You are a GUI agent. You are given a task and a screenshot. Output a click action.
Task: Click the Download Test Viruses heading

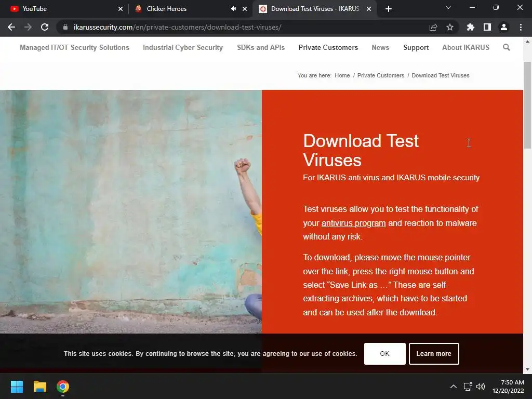(x=361, y=150)
